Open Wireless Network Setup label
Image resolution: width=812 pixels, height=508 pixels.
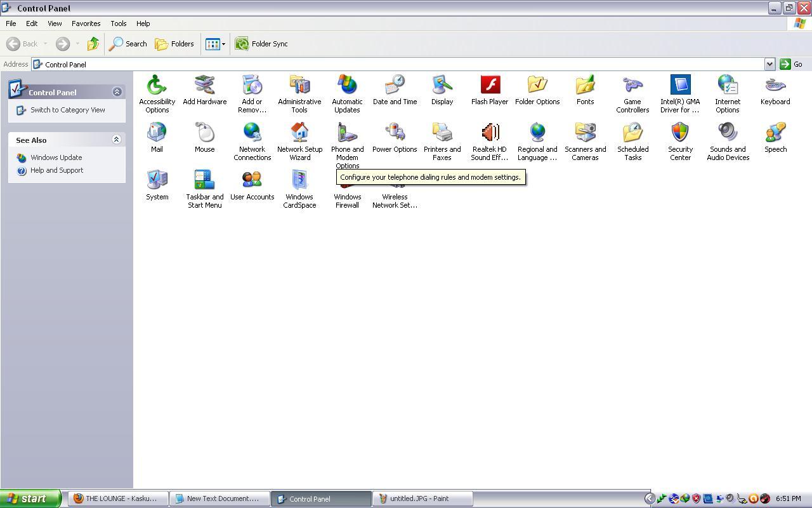[395, 201]
